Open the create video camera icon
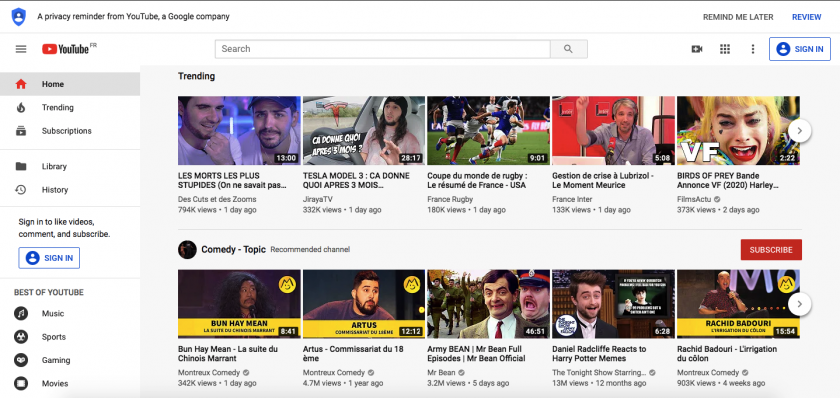Screen dimensions: 840x398 (x=697, y=49)
